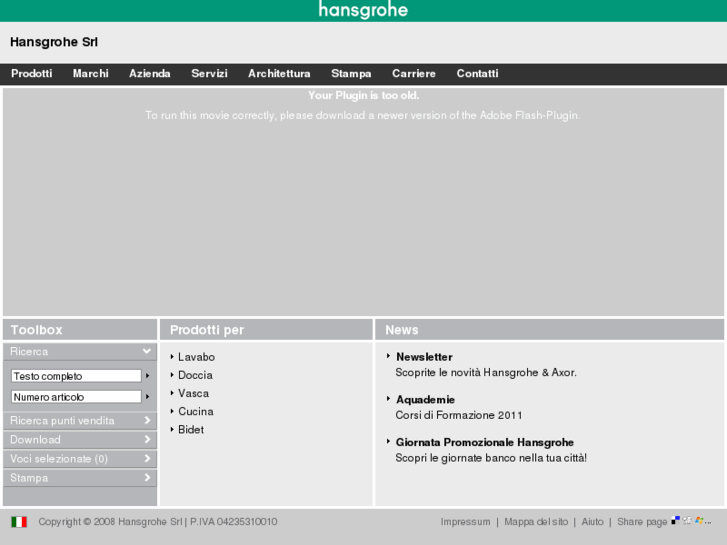Open the Contatti menu
This screenshot has height=545, width=727.
click(477, 73)
